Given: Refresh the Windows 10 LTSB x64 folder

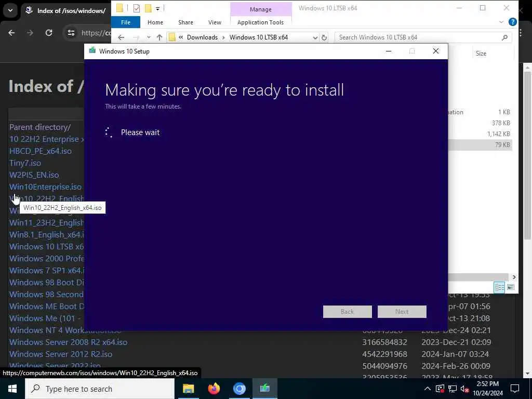Looking at the screenshot, I should [x=324, y=37].
